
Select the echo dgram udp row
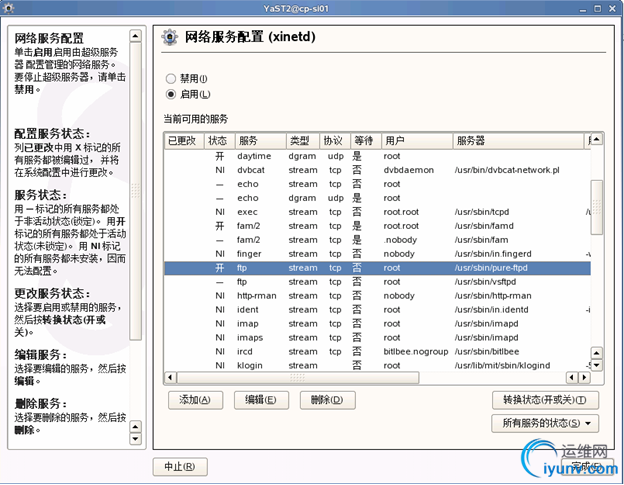pyautogui.click(x=377, y=198)
